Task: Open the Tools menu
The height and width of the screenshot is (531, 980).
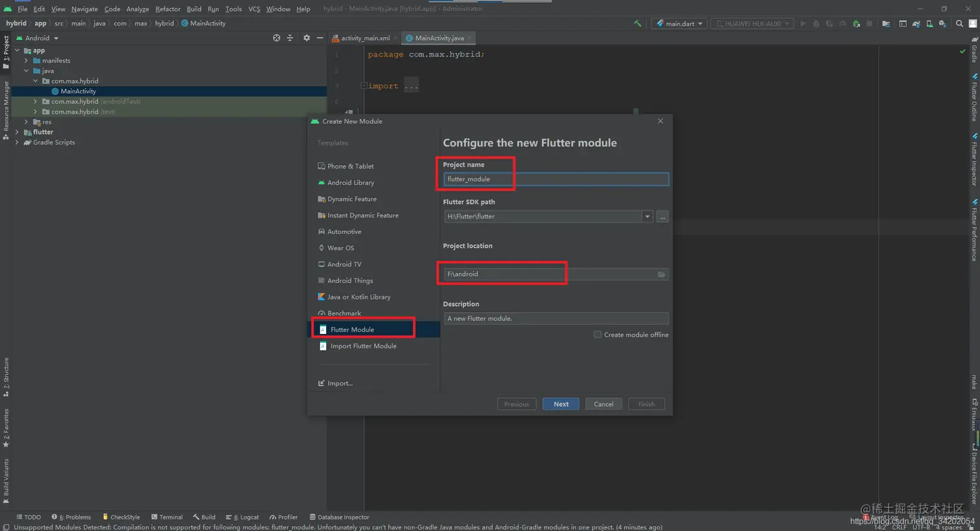Action: (233, 9)
